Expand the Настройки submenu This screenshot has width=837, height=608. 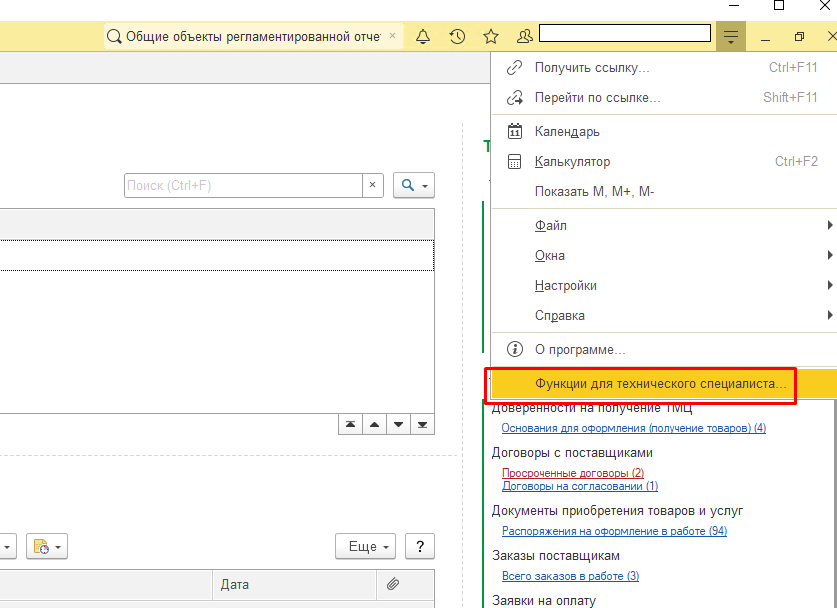point(664,285)
